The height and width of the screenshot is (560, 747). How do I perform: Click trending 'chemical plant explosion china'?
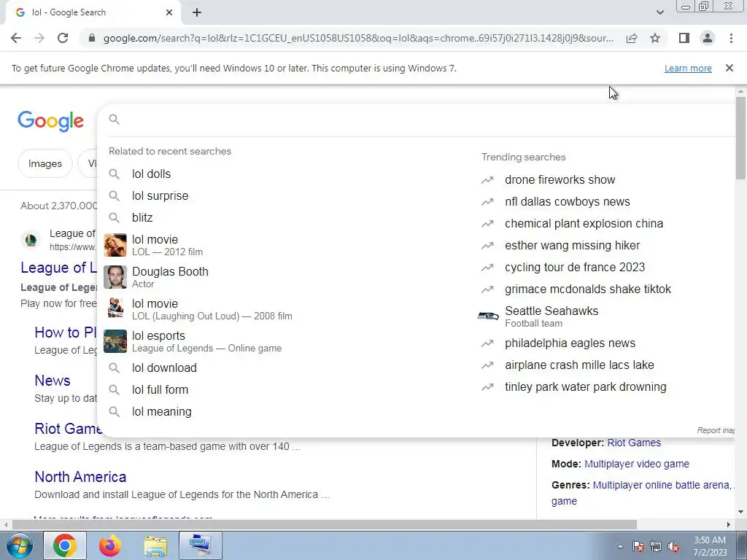584,223
